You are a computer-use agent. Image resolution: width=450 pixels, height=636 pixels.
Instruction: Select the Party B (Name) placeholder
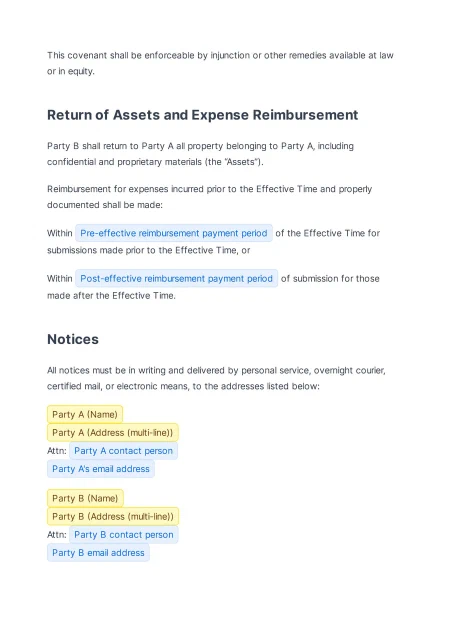pyautogui.click(x=85, y=498)
